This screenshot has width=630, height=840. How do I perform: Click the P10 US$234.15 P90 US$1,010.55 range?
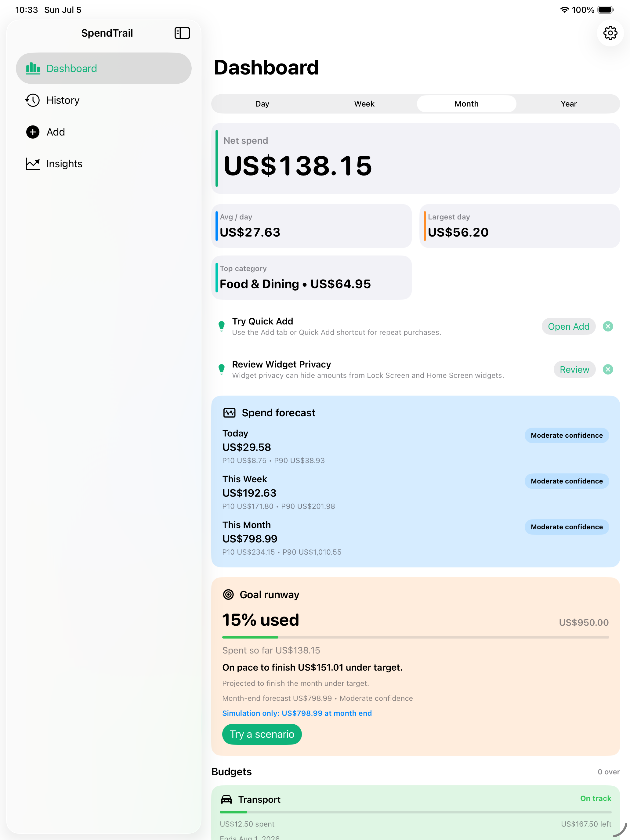click(282, 552)
